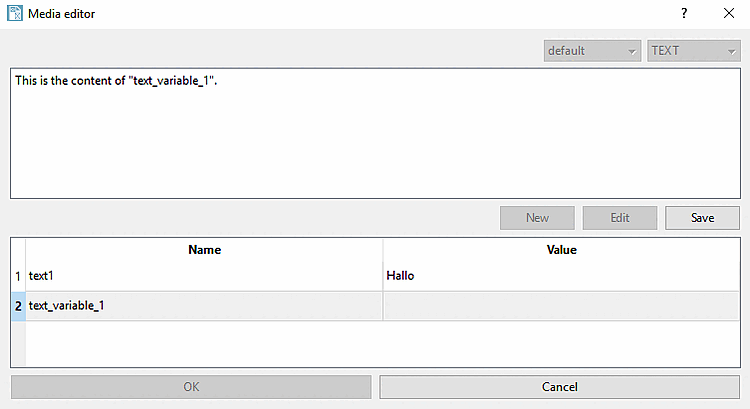Viewport: 750px width, 409px height.
Task: Expand the TEXT type dropdown
Action: (x=694, y=51)
